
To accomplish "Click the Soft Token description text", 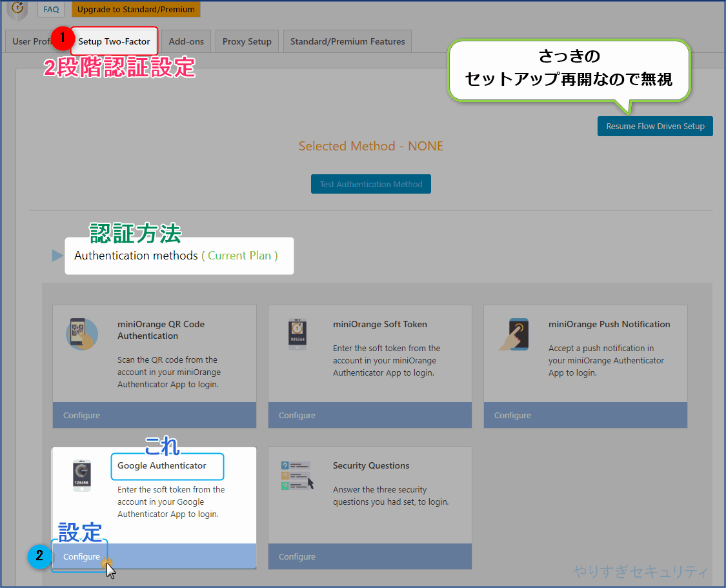I will tap(387, 360).
